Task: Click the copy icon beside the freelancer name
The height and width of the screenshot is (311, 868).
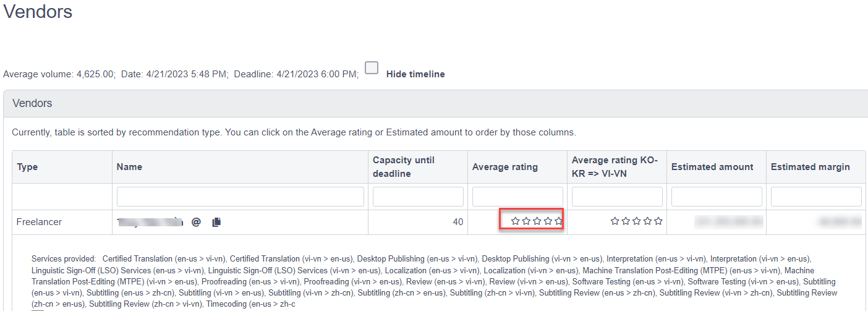Action: tap(216, 222)
